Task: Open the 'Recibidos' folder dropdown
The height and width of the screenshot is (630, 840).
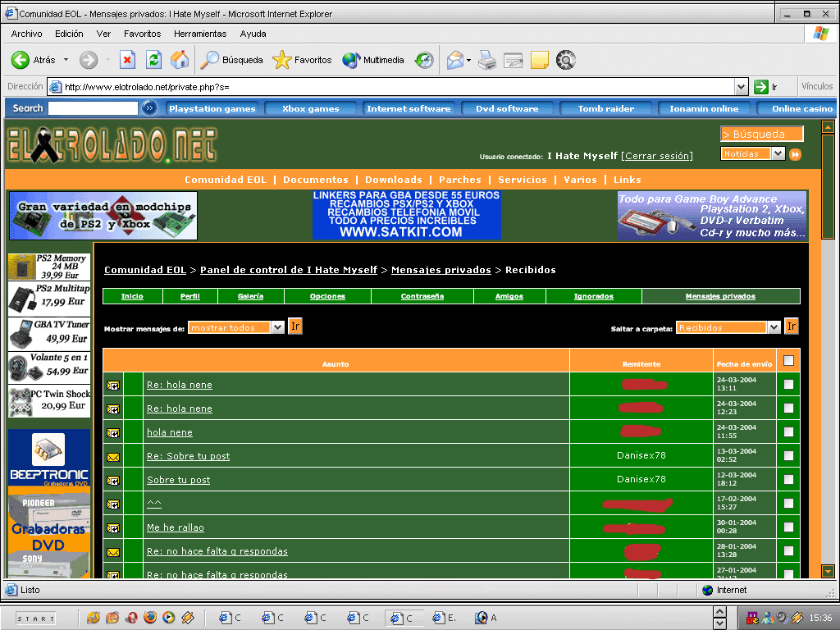Action: tap(728, 327)
